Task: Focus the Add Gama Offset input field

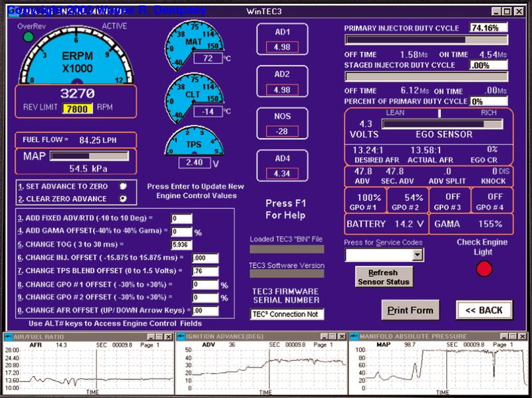Action: 182,231
